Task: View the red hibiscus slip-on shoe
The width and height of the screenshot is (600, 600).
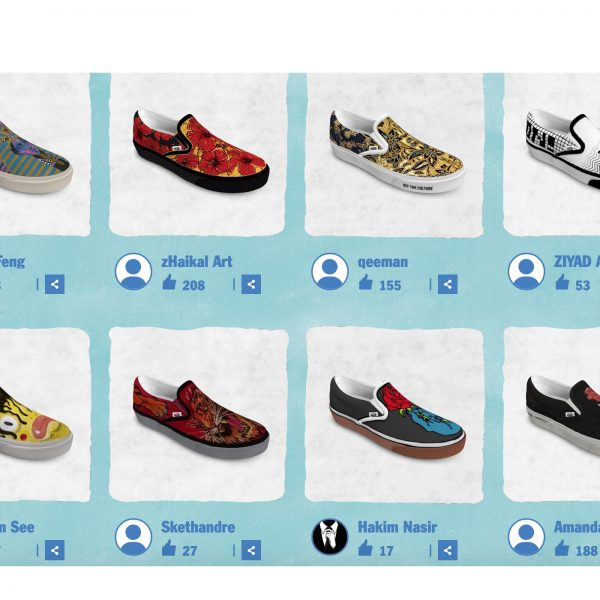Action: pyautogui.click(x=201, y=151)
